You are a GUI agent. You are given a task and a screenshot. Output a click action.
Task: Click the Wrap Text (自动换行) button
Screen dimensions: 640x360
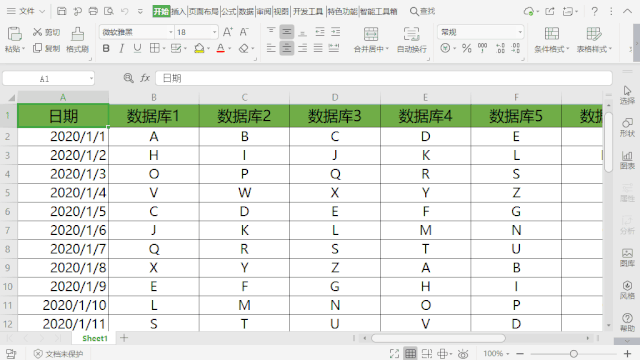411,40
